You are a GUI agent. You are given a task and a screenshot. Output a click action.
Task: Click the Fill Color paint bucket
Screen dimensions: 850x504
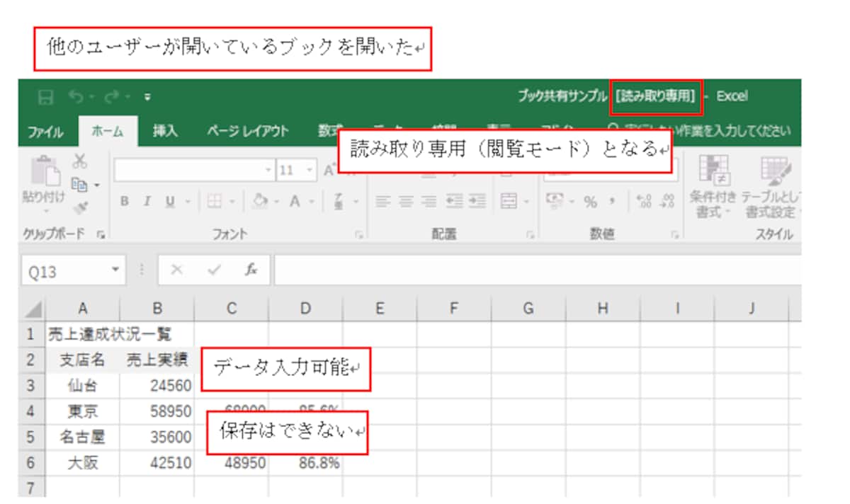pos(259,202)
